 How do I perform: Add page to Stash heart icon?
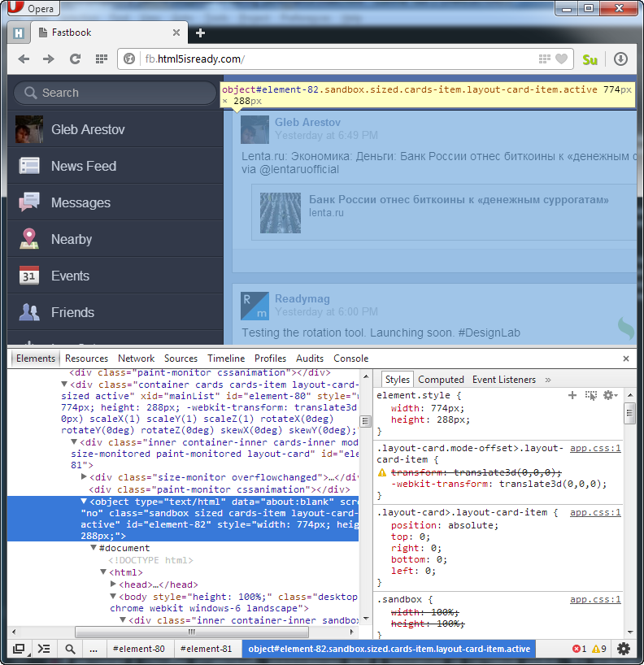(x=561, y=59)
